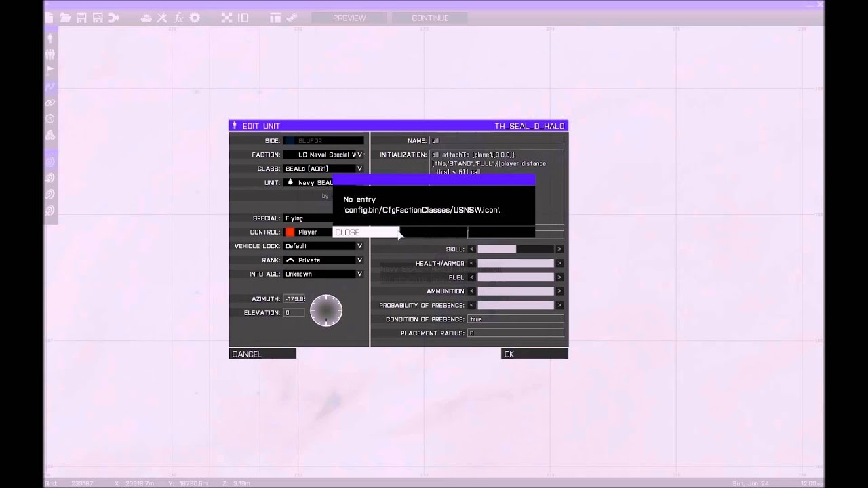Click the FUEL slider bar

(x=515, y=277)
